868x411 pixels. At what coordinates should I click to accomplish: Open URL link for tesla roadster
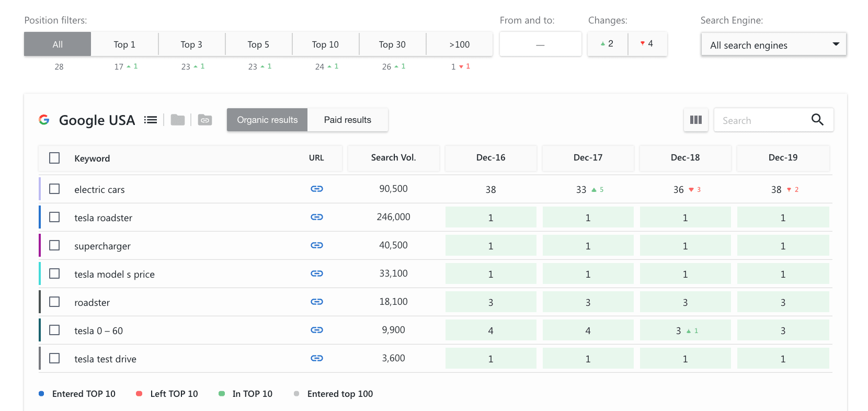[x=317, y=217]
